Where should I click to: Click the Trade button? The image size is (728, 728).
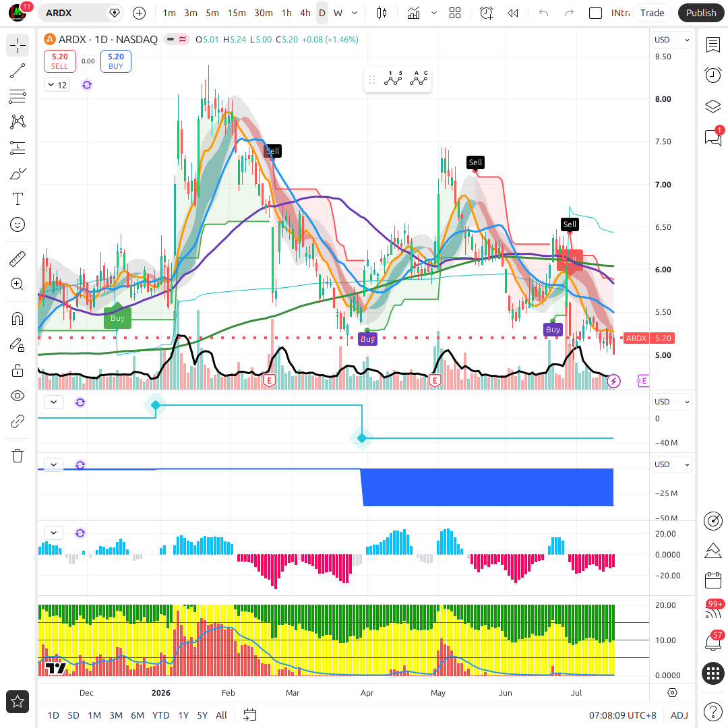(x=652, y=13)
